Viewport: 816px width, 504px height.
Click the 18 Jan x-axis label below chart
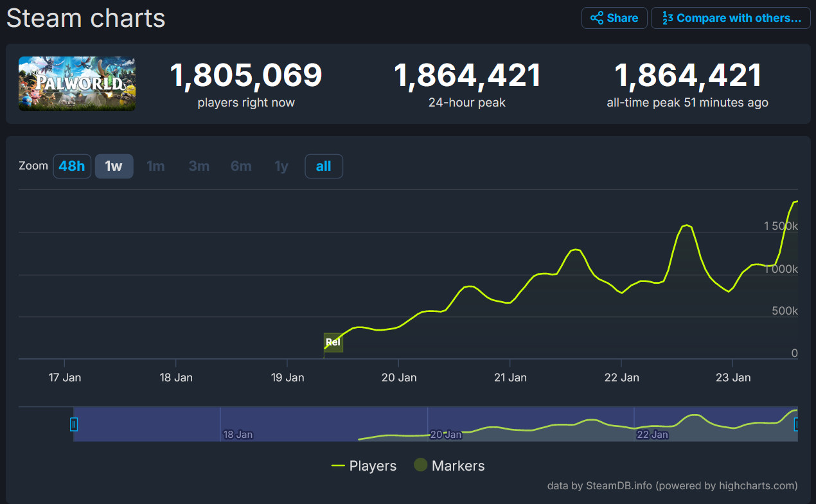coord(176,378)
